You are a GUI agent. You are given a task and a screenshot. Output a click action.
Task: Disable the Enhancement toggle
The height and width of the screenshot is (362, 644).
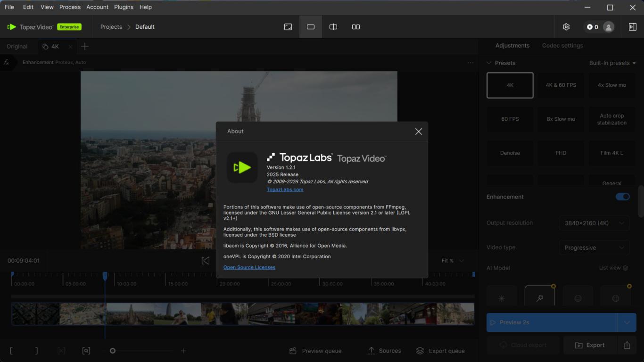[x=622, y=197]
